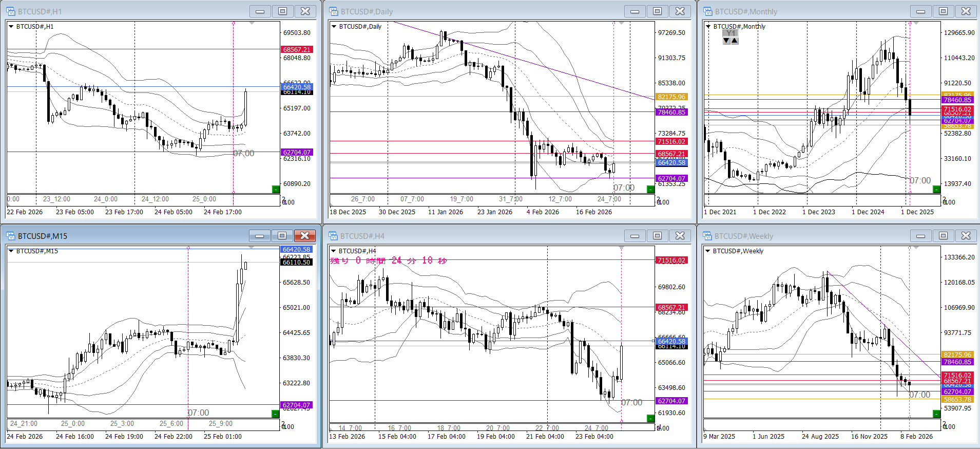
Task: Click the chart icon in the BTCUSD#,H4 title bar
Action: [334, 236]
